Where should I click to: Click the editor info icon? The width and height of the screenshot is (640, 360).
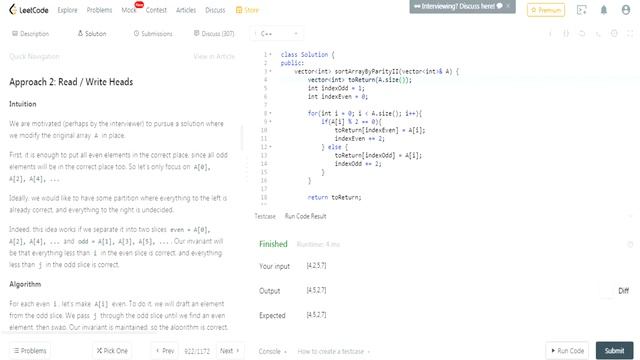tap(550, 33)
